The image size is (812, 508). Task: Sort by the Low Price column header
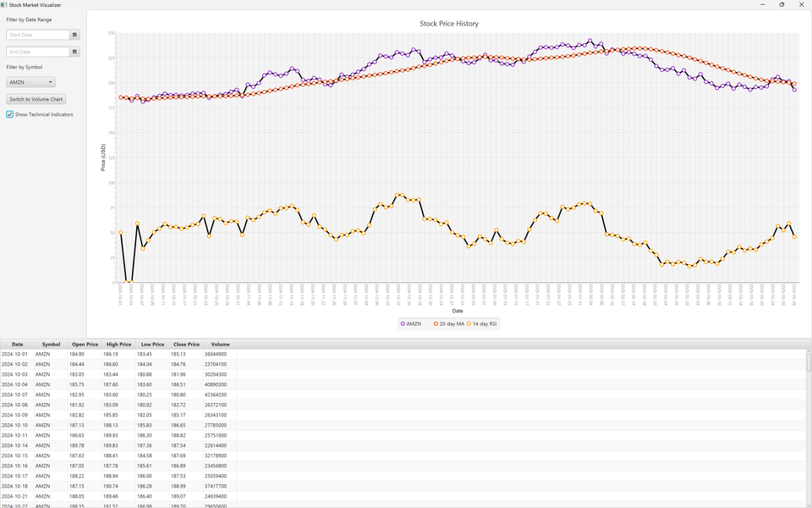(x=152, y=345)
